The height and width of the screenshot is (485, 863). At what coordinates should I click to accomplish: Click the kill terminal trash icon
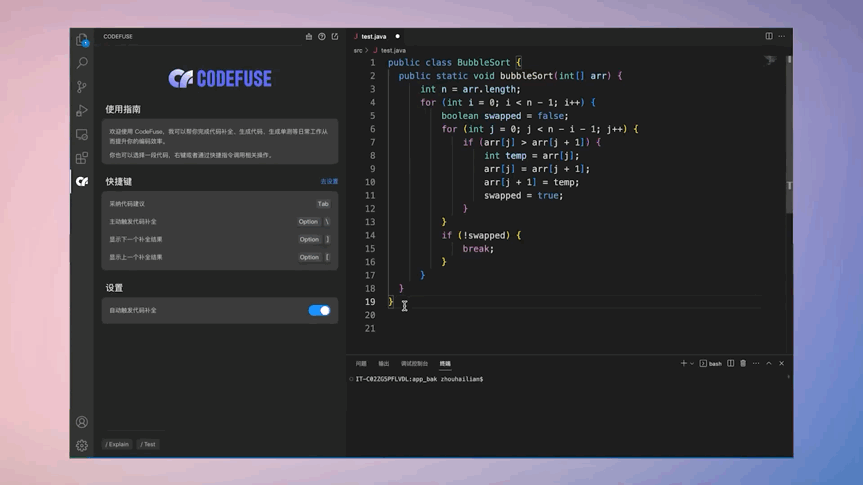[x=743, y=363]
